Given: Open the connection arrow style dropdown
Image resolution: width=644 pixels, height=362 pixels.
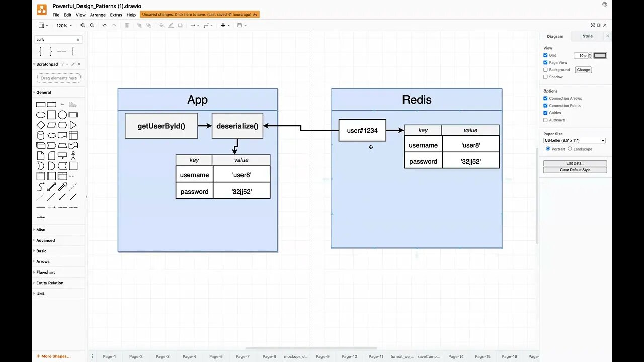Looking at the screenshot, I should click(194, 25).
